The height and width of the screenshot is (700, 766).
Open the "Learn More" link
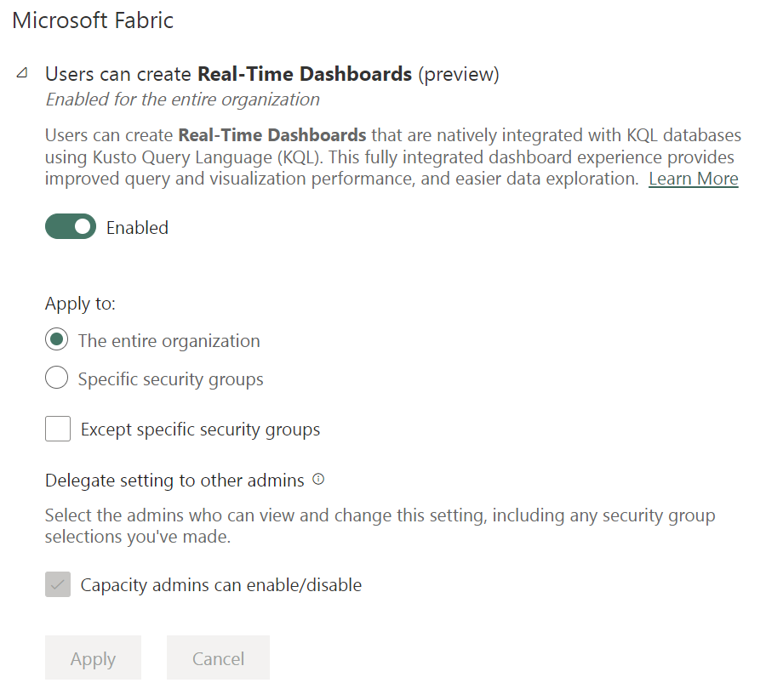pyautogui.click(x=693, y=178)
